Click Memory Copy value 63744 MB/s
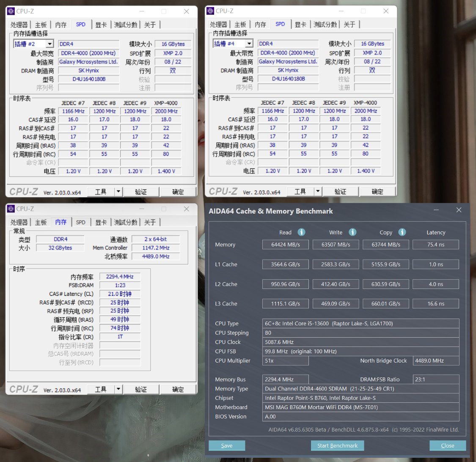Viewport: 476px width, 462px height. pyautogui.click(x=386, y=245)
